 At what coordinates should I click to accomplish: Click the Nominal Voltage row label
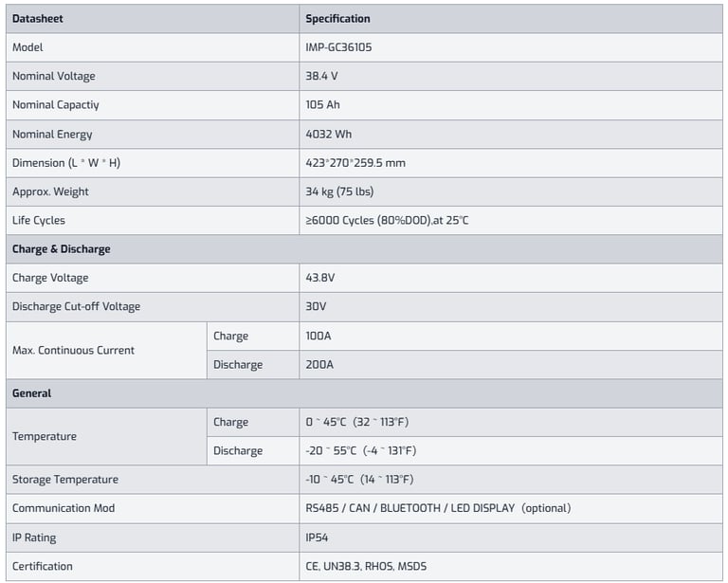click(53, 76)
